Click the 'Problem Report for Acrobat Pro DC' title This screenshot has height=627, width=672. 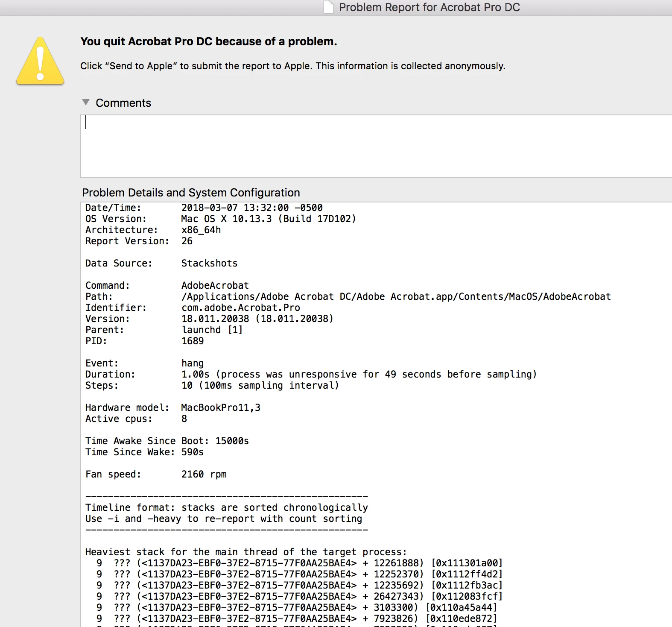429,7
